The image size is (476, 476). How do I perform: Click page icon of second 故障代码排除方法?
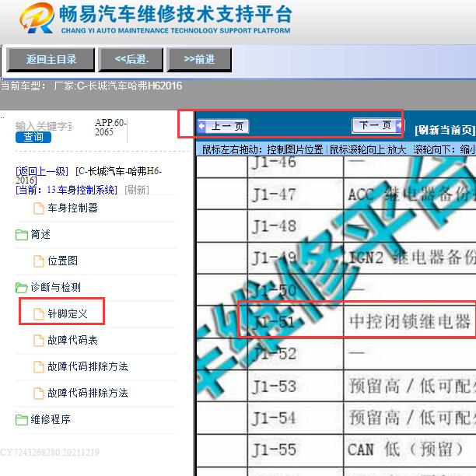coord(39,393)
